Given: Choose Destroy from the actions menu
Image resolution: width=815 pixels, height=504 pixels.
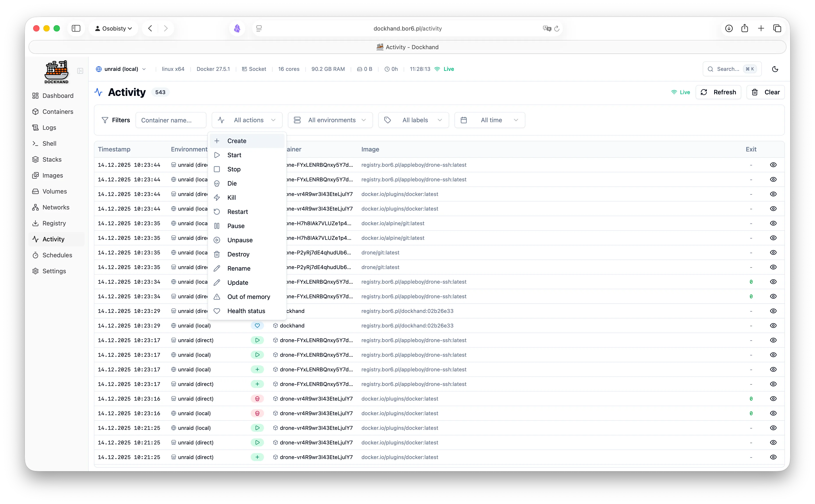Looking at the screenshot, I should pos(238,254).
